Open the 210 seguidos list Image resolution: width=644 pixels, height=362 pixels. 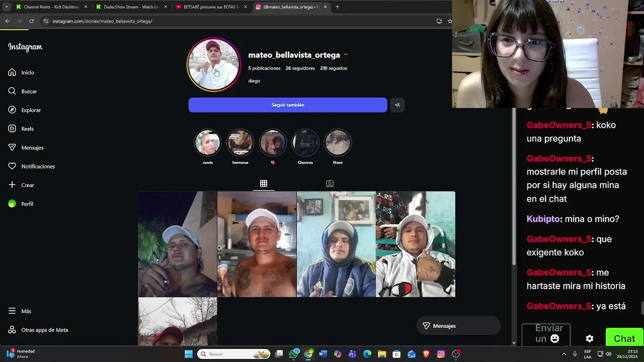334,68
